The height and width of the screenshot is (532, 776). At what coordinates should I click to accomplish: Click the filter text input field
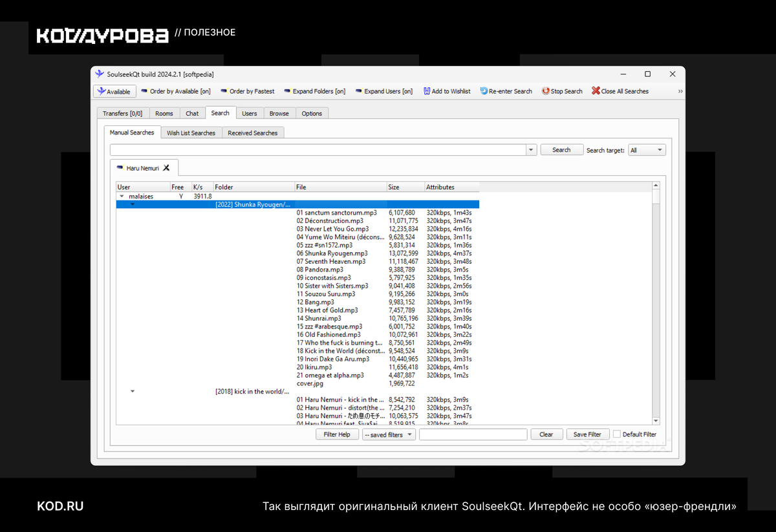473,434
